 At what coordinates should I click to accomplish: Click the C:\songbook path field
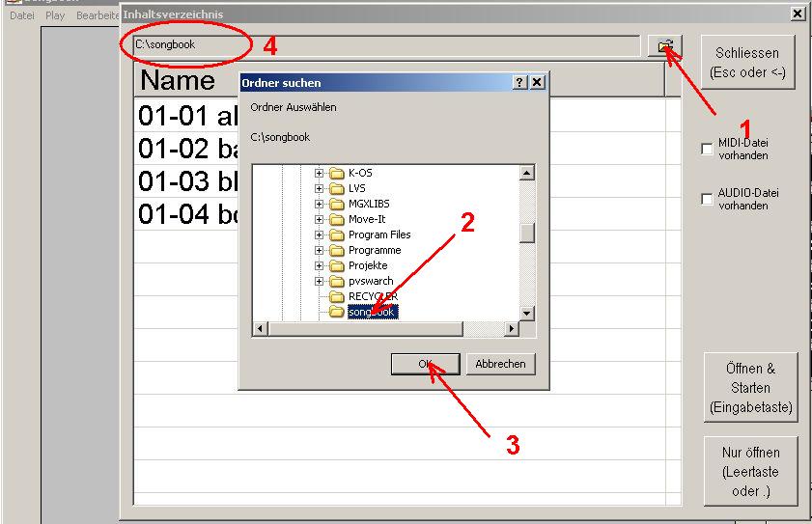click(x=386, y=45)
